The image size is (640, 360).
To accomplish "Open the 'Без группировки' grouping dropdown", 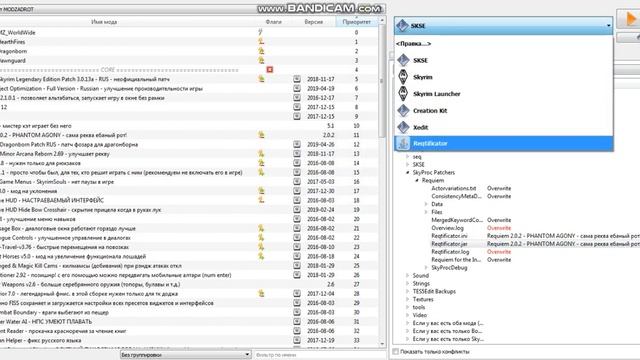I will coord(185,355).
